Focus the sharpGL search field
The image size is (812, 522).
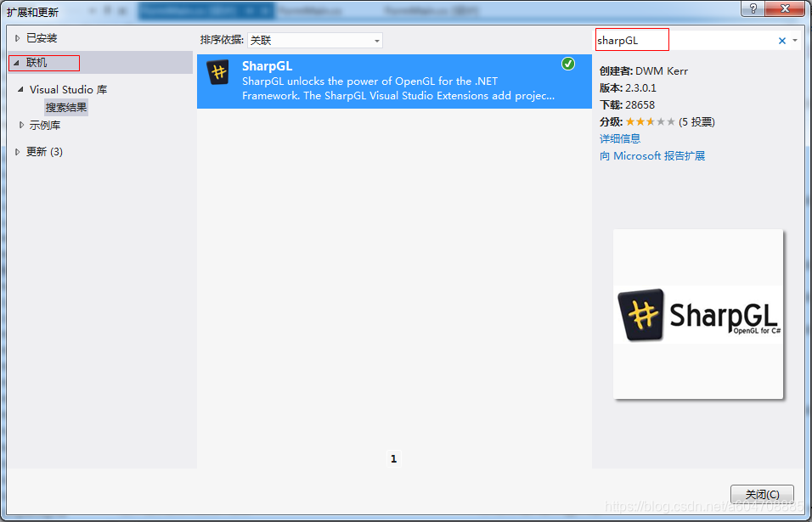coord(685,41)
